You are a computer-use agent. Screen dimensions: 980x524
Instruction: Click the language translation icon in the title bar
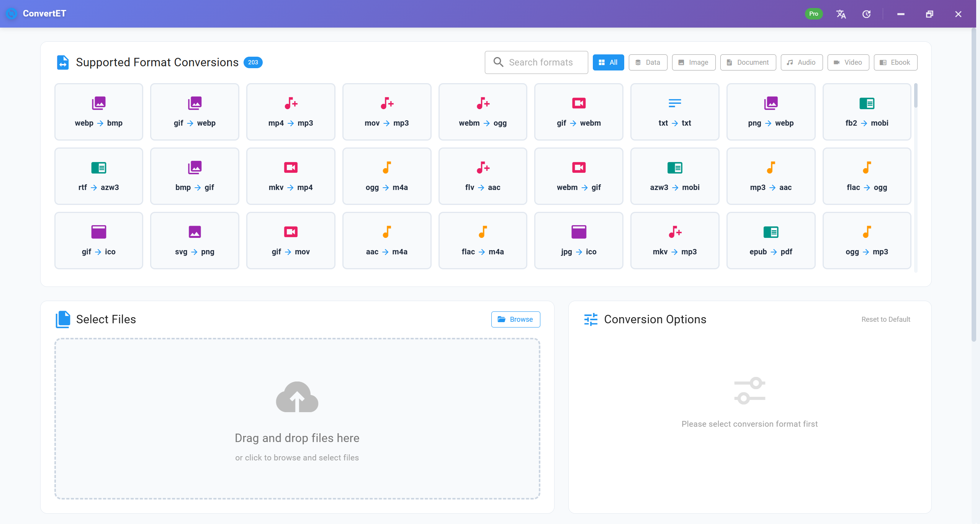tap(841, 14)
